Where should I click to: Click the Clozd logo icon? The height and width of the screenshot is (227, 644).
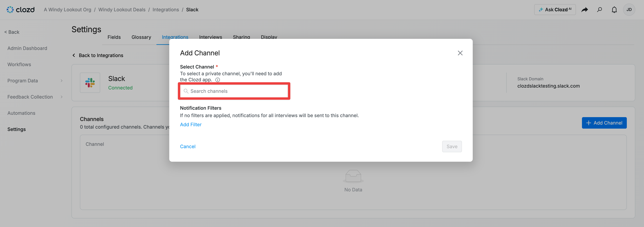pyautogui.click(x=10, y=9)
